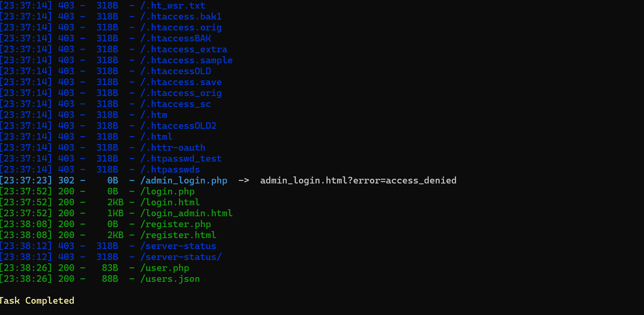Click the /.ht_wsr.txt path
Image resolution: width=644 pixels, height=315 pixels.
pos(173,6)
